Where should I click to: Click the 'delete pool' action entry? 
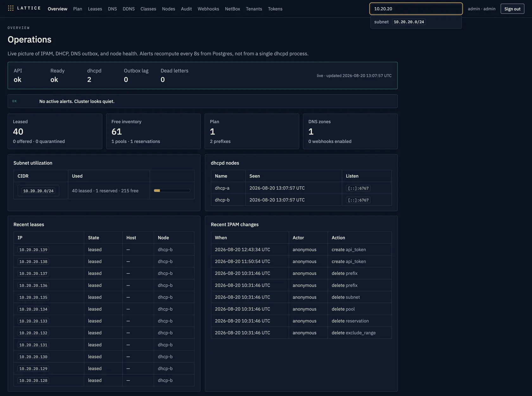pos(343,309)
